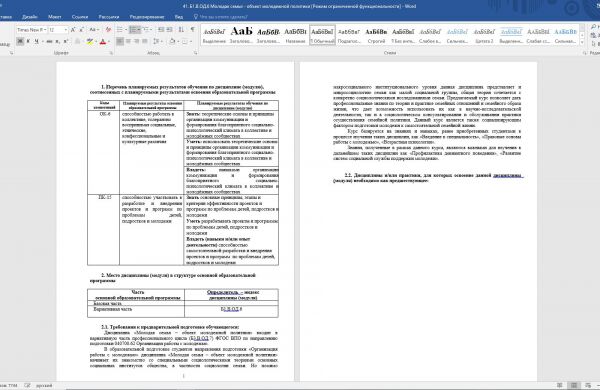This screenshot has height=390, width=600.
Task: Open the font size 12 dropdown
Action: (x=66, y=30)
